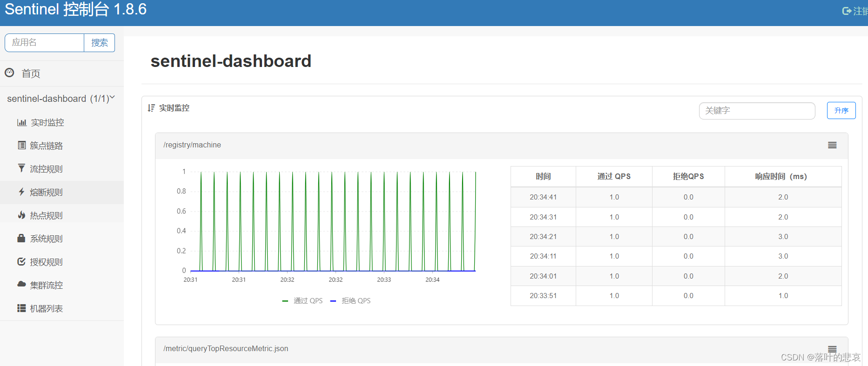The image size is (868, 366).
Task: Click the bar chart icon for 实时监控
Action: (21, 122)
